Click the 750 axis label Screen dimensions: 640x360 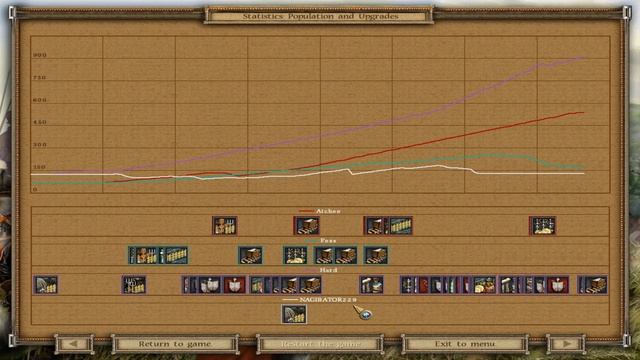click(40, 78)
